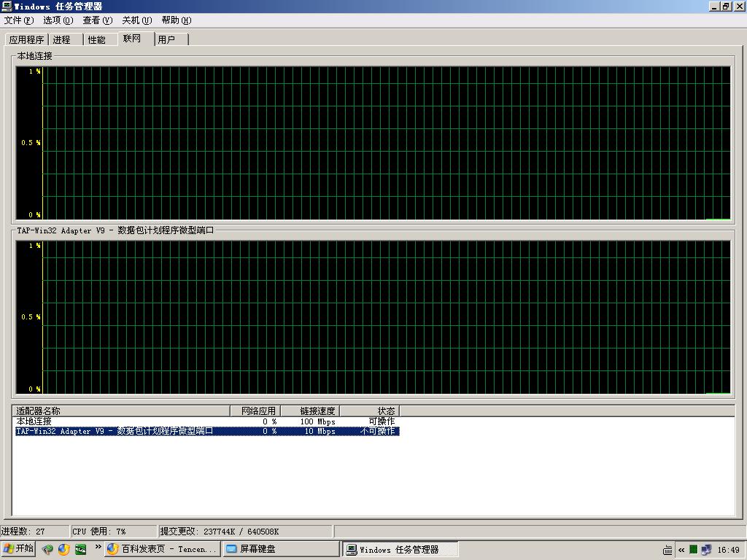Image resolution: width=747 pixels, height=560 pixels.
Task: Close the Task Manager window
Action: (x=739, y=6)
